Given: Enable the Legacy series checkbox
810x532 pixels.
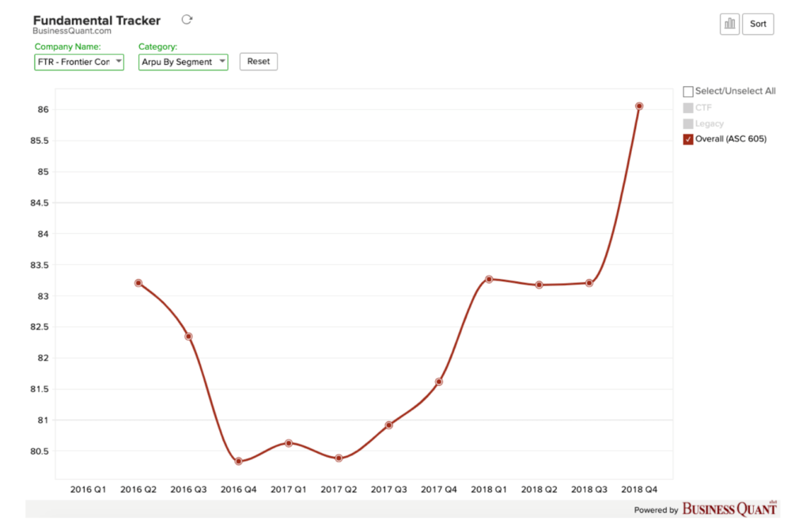Looking at the screenshot, I should point(688,124).
